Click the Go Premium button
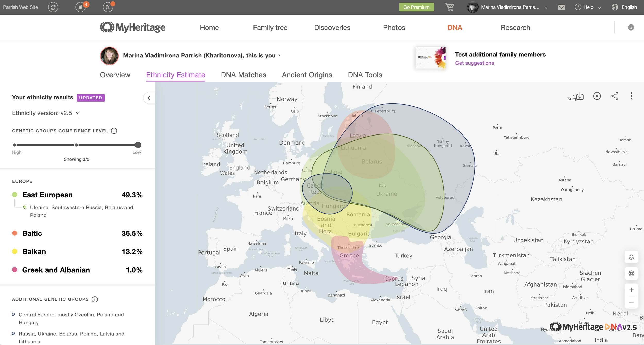This screenshot has height=345, width=644. point(416,7)
